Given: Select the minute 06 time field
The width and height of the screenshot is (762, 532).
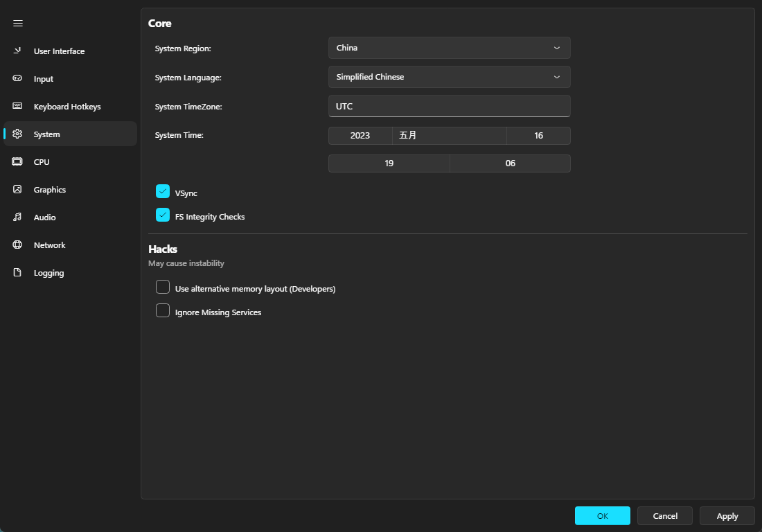Looking at the screenshot, I should pyautogui.click(x=511, y=163).
